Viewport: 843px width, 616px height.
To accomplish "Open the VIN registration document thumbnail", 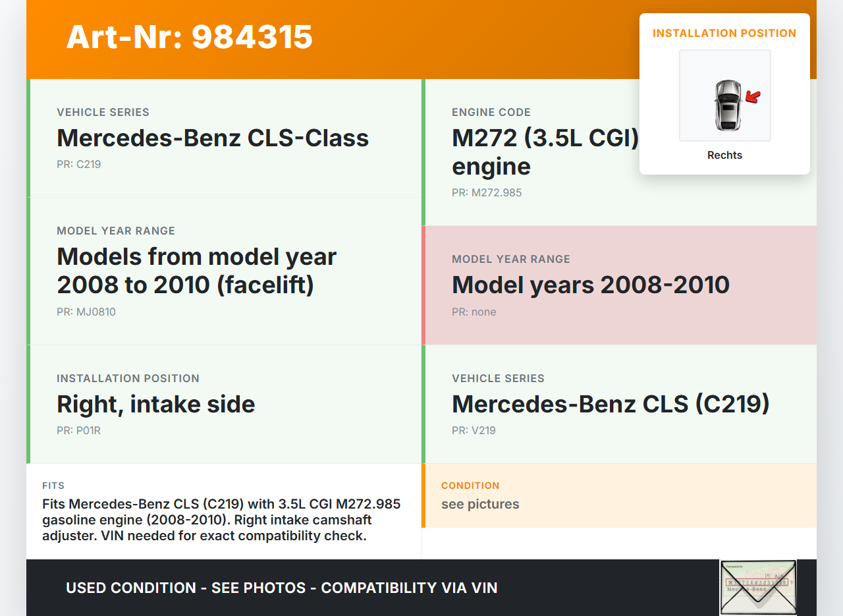I will tap(757, 586).
